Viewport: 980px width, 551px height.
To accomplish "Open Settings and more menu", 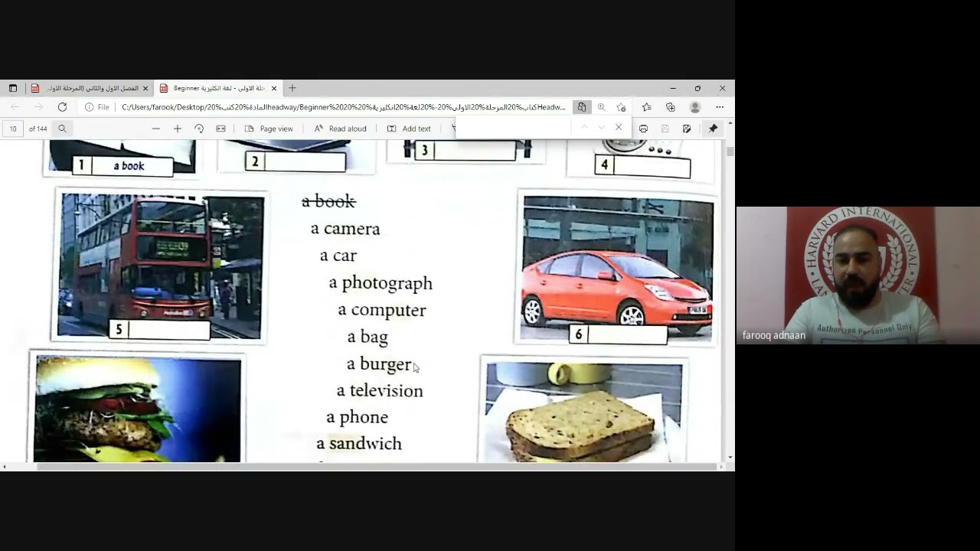I will point(720,107).
